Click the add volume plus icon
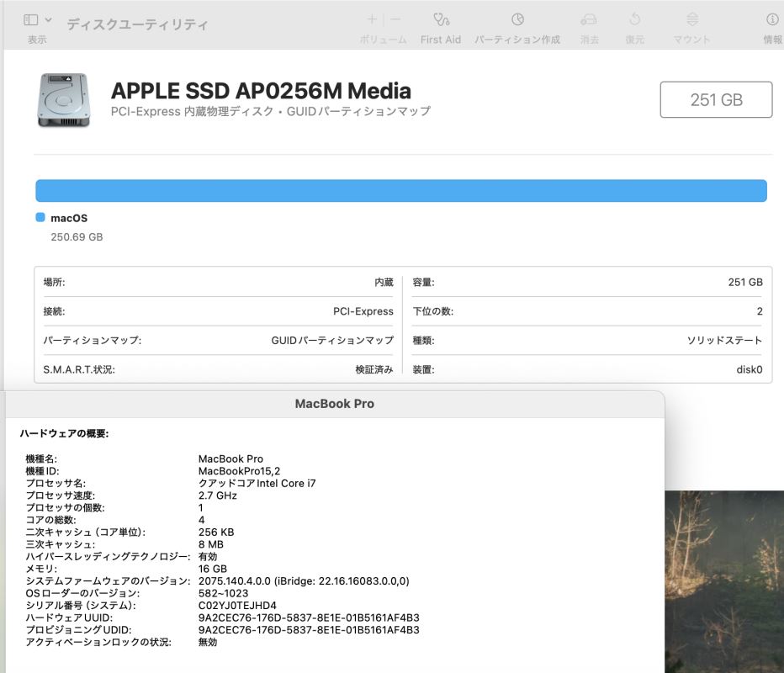784x673 pixels. pos(372,19)
